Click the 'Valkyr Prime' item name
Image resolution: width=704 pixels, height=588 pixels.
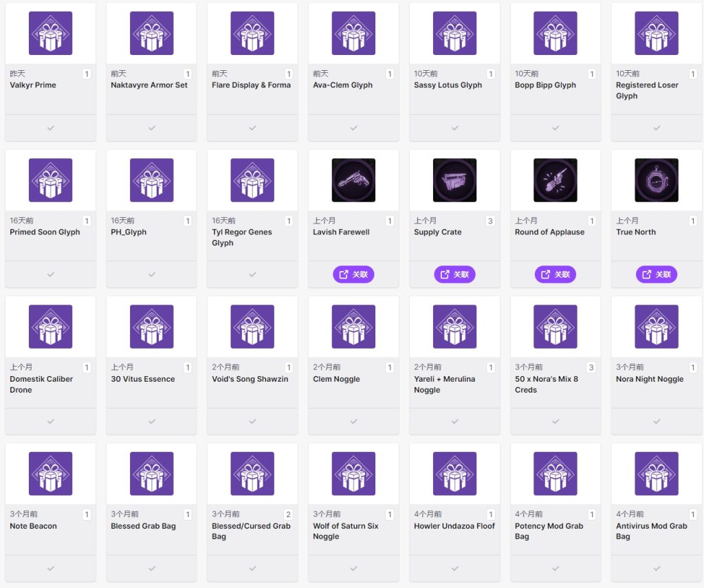point(33,85)
